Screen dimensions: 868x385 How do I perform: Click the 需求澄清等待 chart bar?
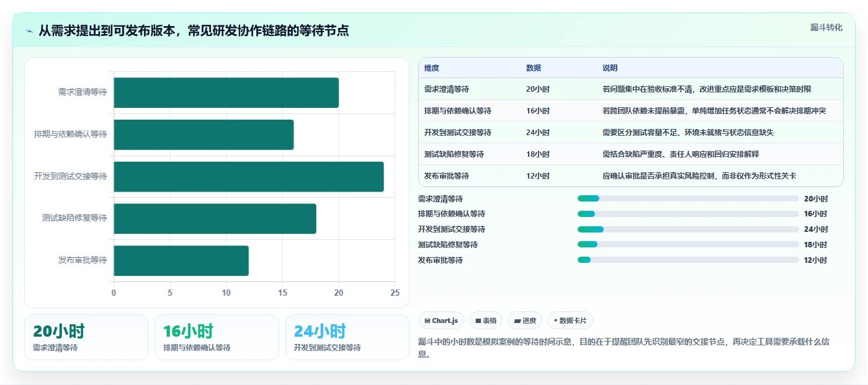(226, 92)
